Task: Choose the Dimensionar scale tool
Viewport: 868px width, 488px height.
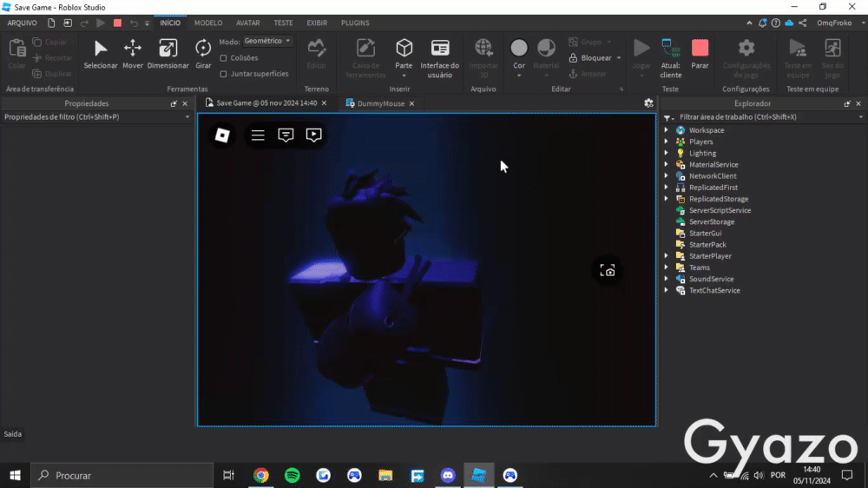Action: 168,49
